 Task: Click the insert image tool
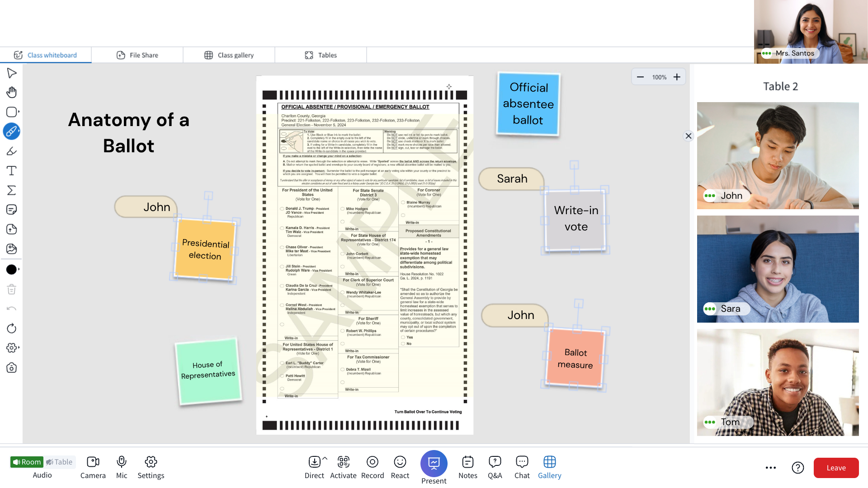point(12,249)
